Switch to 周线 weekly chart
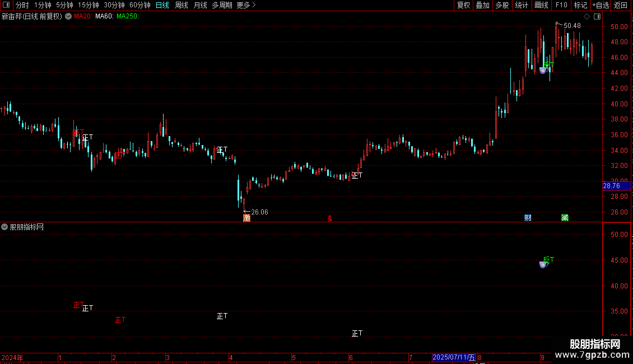The width and height of the screenshot is (633, 364). click(x=181, y=5)
